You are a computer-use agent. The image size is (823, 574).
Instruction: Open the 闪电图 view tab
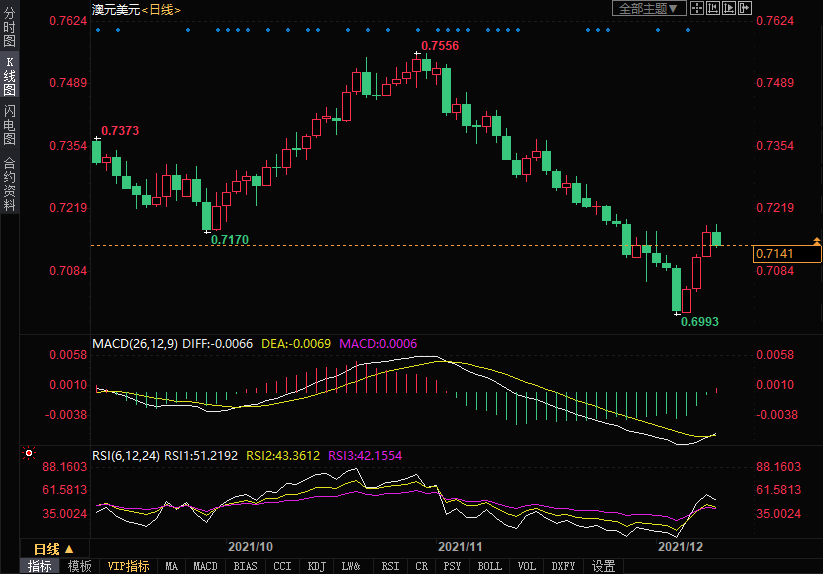[9, 125]
